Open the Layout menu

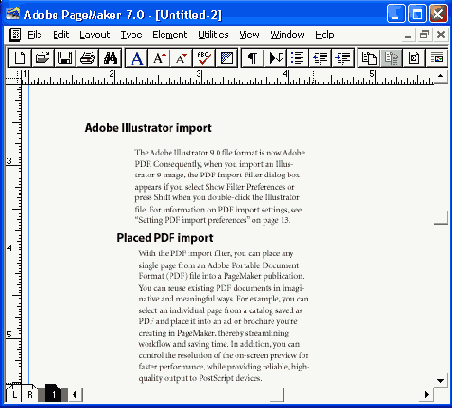point(95,35)
